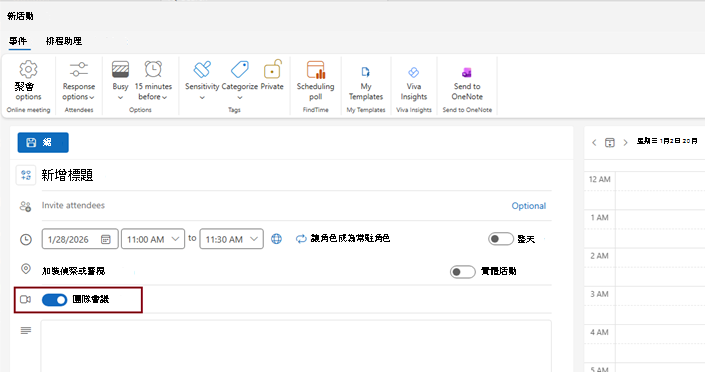Toggle the 實體活動 in-person switch
The width and height of the screenshot is (705, 372).
click(x=463, y=272)
